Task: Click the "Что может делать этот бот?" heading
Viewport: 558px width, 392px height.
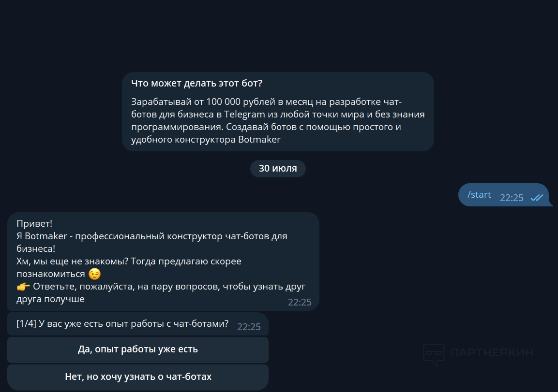Action: click(x=196, y=83)
